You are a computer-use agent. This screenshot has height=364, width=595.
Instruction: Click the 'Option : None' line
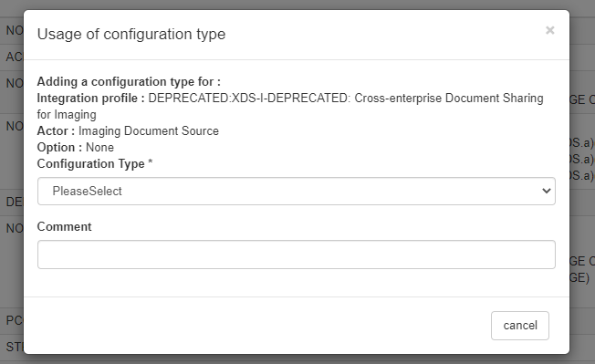[x=75, y=147]
